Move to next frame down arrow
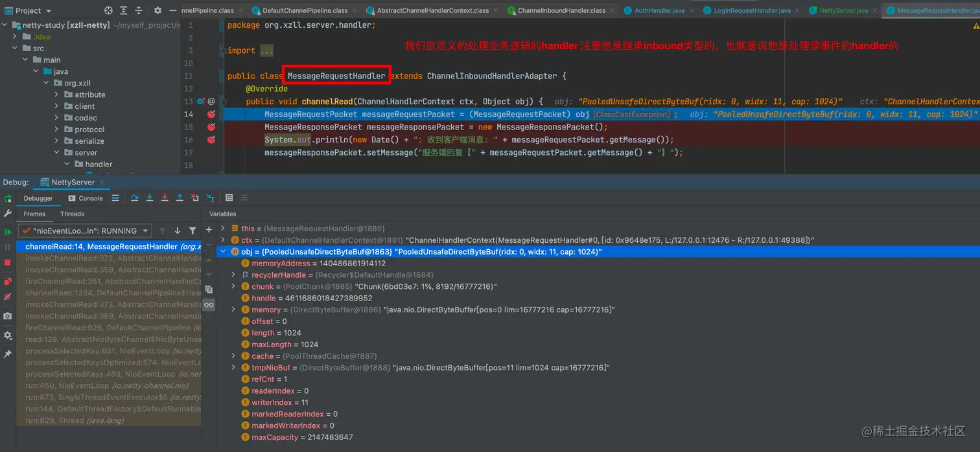The width and height of the screenshot is (980, 452). pos(178,231)
